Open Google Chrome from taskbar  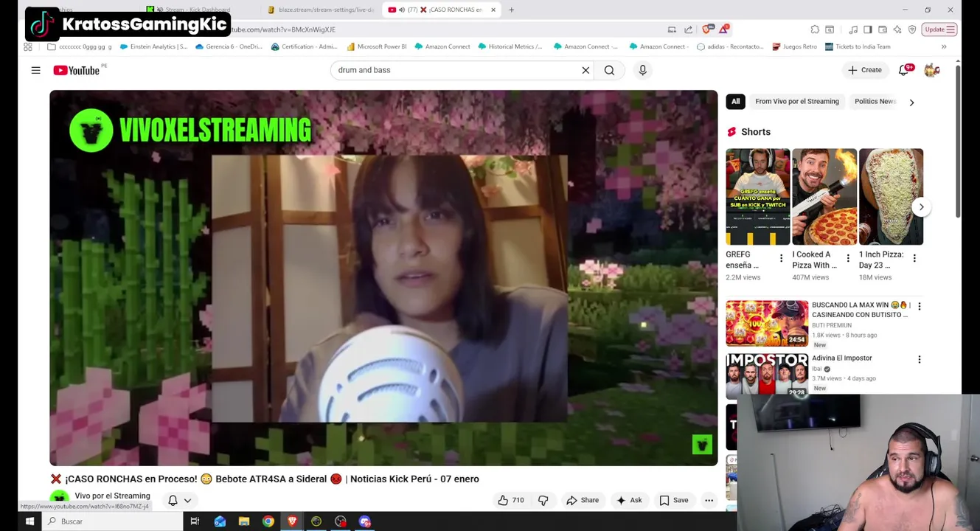pyautogui.click(x=268, y=521)
